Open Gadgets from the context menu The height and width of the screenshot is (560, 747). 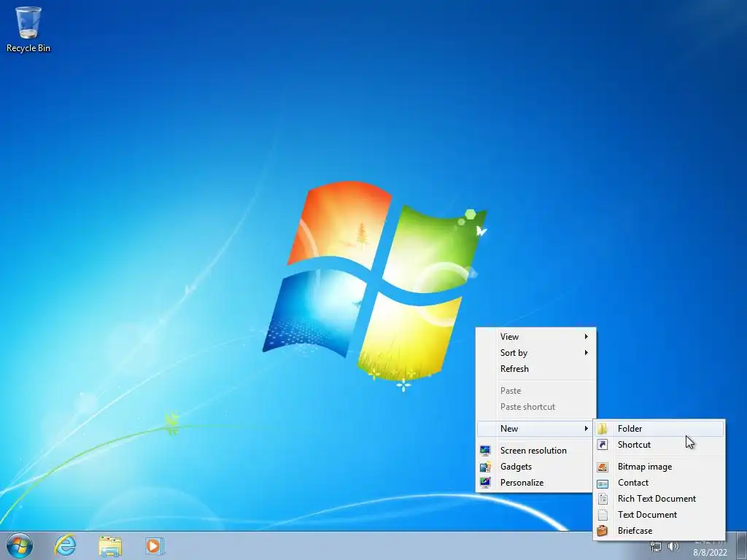click(x=536, y=467)
